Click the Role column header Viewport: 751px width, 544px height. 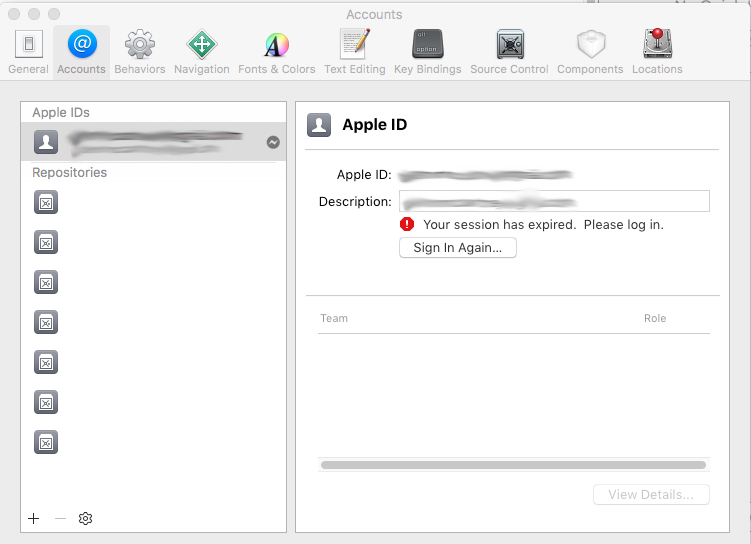(x=655, y=318)
